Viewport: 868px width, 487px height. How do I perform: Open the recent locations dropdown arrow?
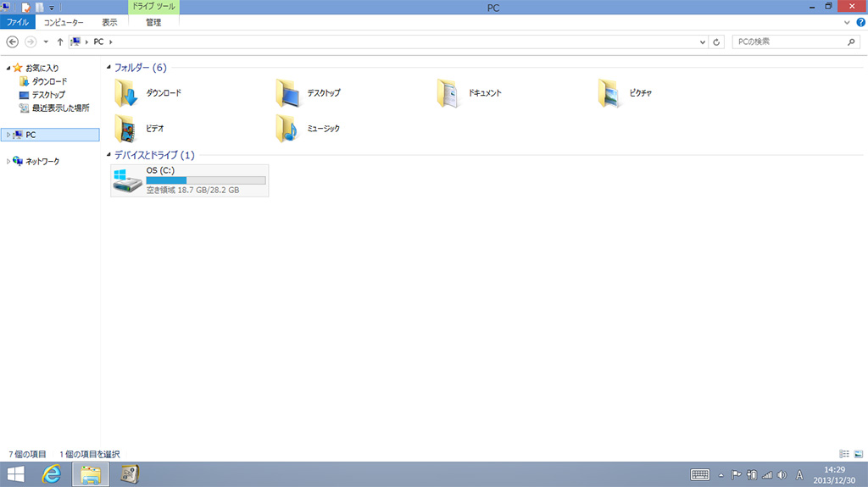point(46,42)
